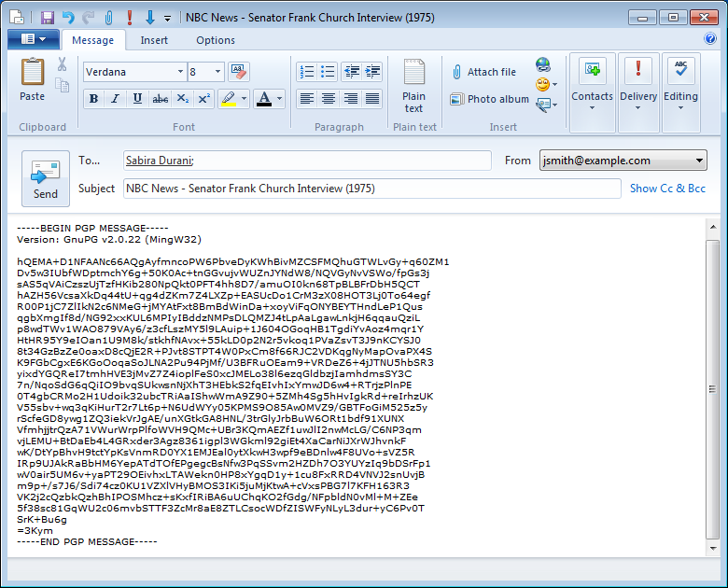Click the Copy icon under the scissors

[x=63, y=85]
